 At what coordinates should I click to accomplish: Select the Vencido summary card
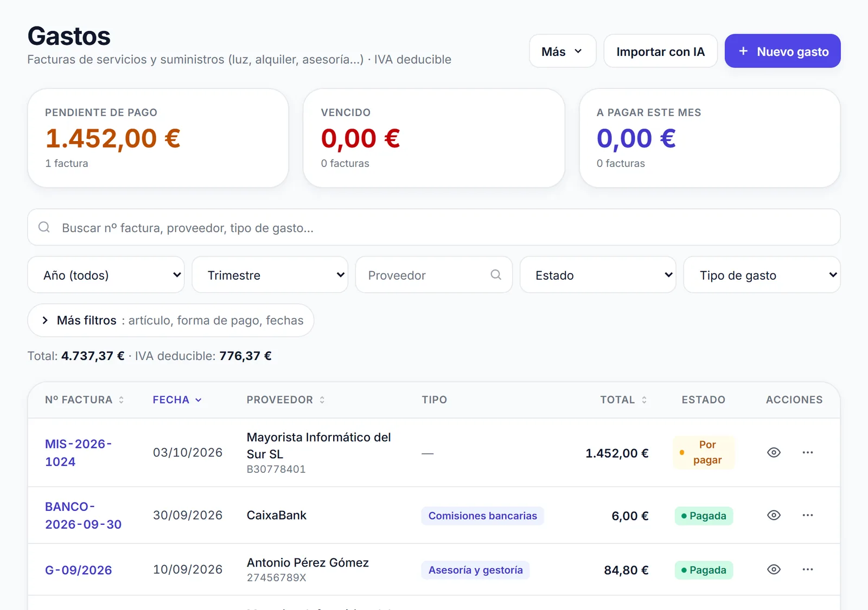tap(434, 138)
